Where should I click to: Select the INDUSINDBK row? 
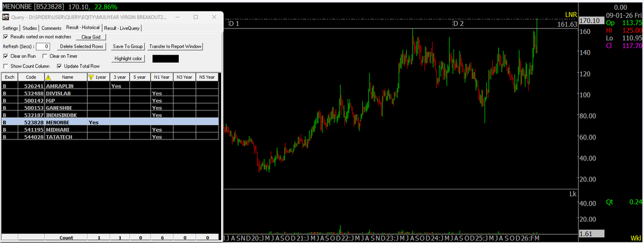(110, 115)
